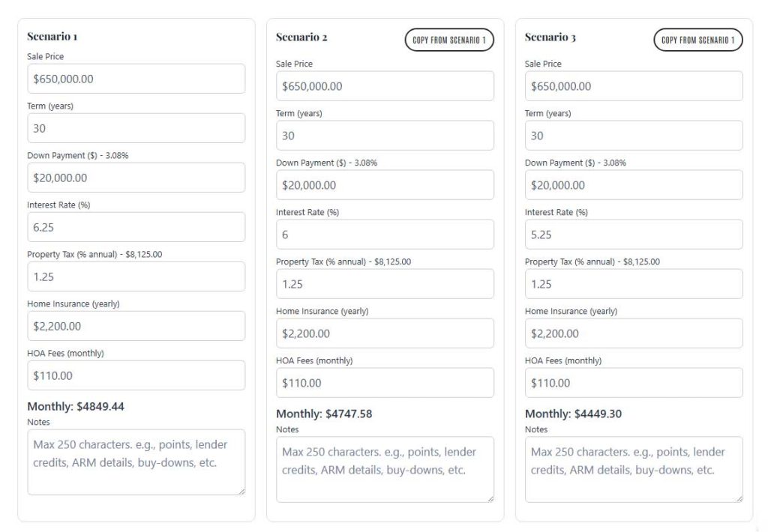Click Copy From Scenario 1 button in Scenario 2

pos(449,40)
